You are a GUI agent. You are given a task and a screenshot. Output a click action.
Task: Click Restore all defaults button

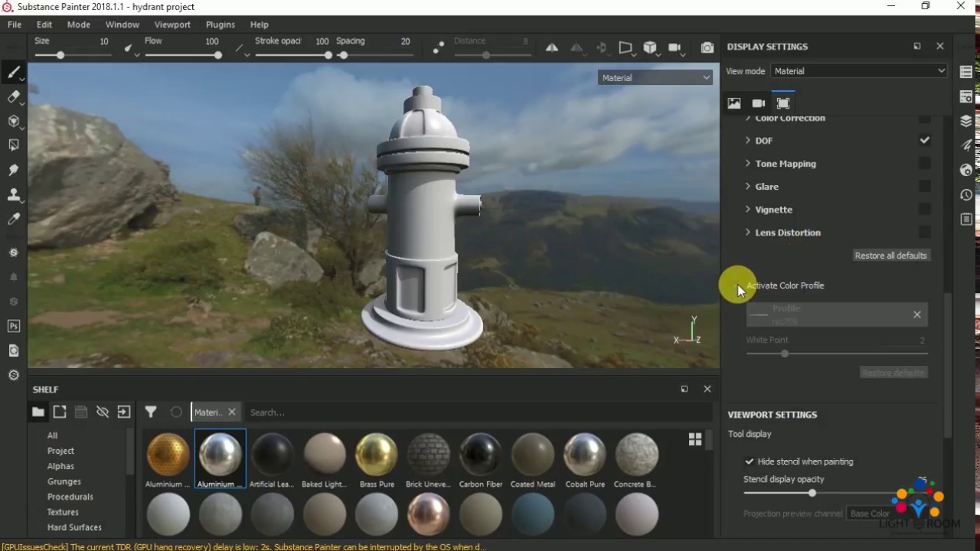click(890, 256)
